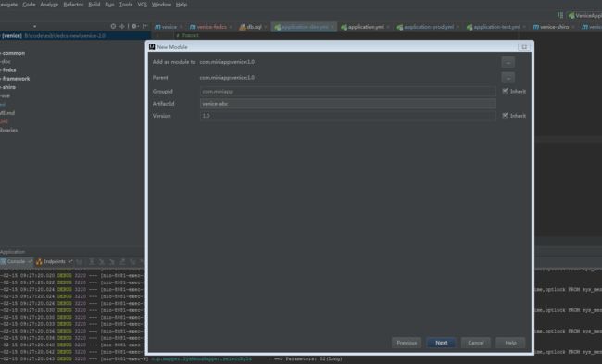Open the Endpoints tab in the Run panel
Image resolution: width=602 pixels, height=364 pixels.
click(x=54, y=261)
